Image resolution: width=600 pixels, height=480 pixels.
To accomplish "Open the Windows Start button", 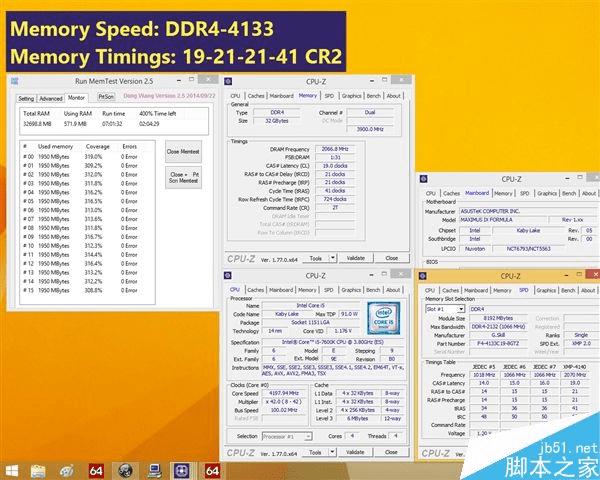I will tap(11, 470).
